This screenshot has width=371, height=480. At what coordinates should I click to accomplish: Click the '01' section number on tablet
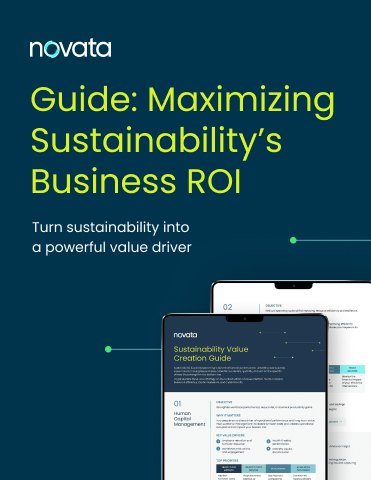(178, 404)
